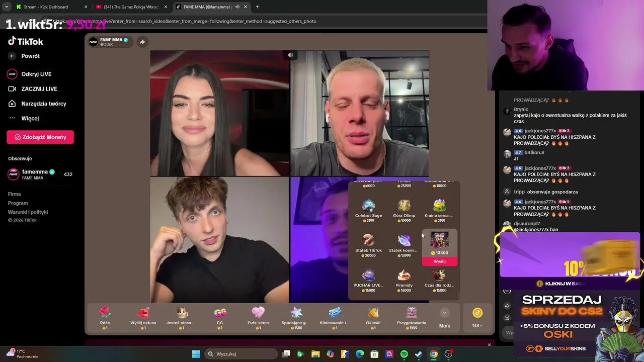Open a new browser tab
This screenshot has width=644, height=362.
(x=258, y=7)
